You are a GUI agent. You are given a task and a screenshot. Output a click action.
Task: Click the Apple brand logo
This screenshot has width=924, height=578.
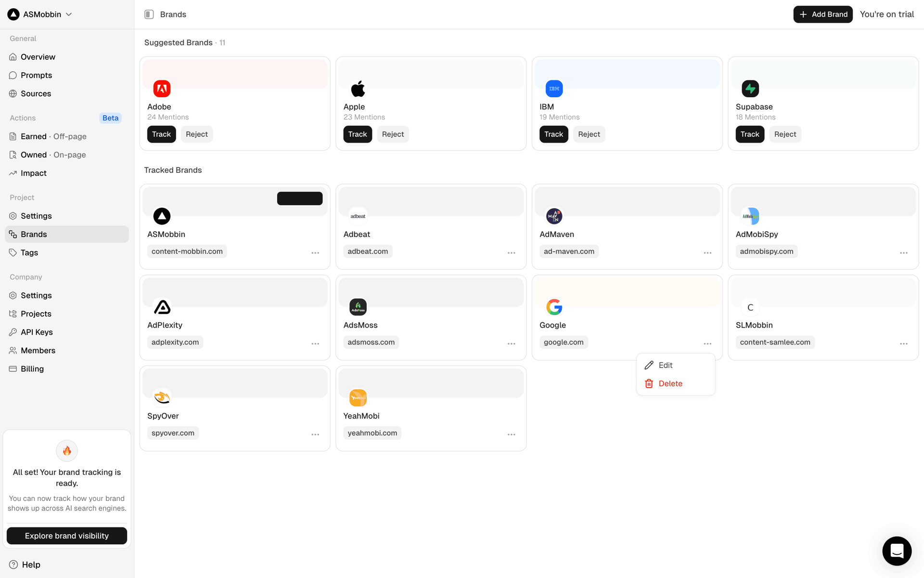click(358, 89)
